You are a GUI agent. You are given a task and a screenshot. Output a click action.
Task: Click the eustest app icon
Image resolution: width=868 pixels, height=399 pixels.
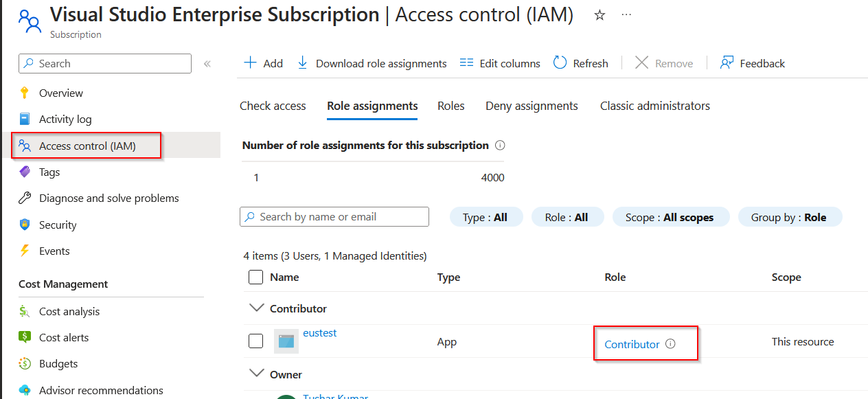[286, 341]
